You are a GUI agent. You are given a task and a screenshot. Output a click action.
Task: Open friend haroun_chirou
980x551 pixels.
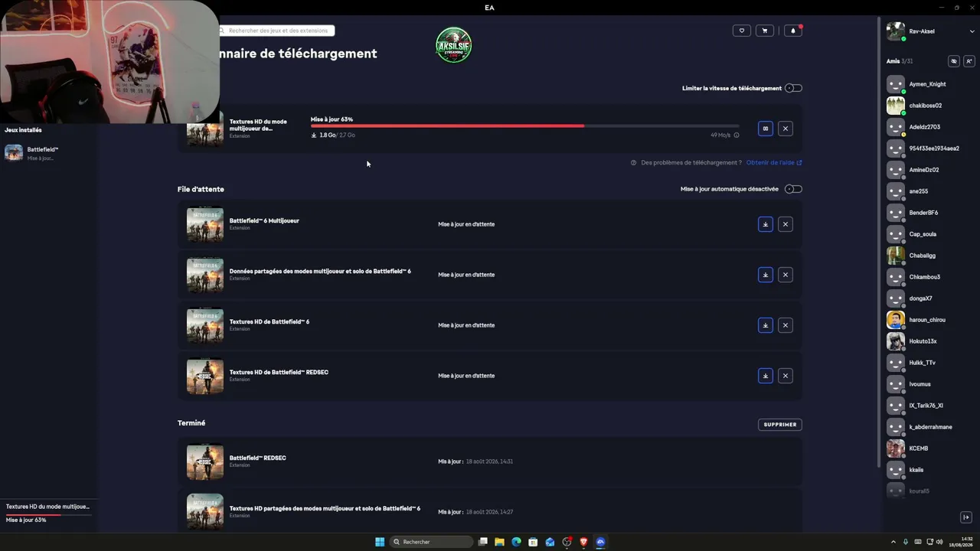pos(927,320)
